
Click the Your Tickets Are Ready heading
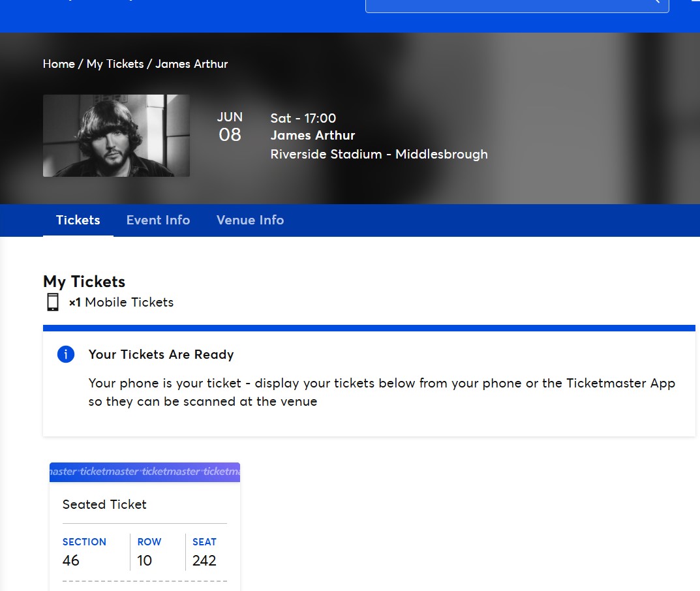tap(161, 355)
